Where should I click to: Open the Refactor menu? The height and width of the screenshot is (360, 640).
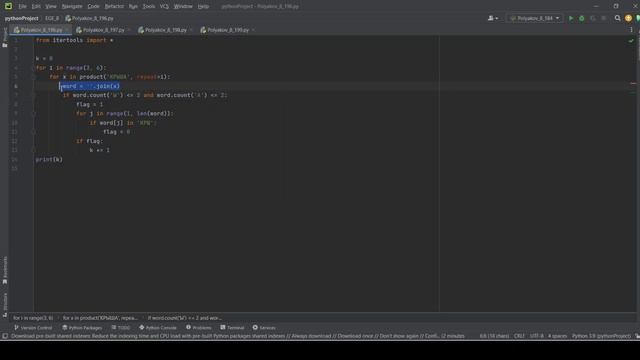point(114,7)
